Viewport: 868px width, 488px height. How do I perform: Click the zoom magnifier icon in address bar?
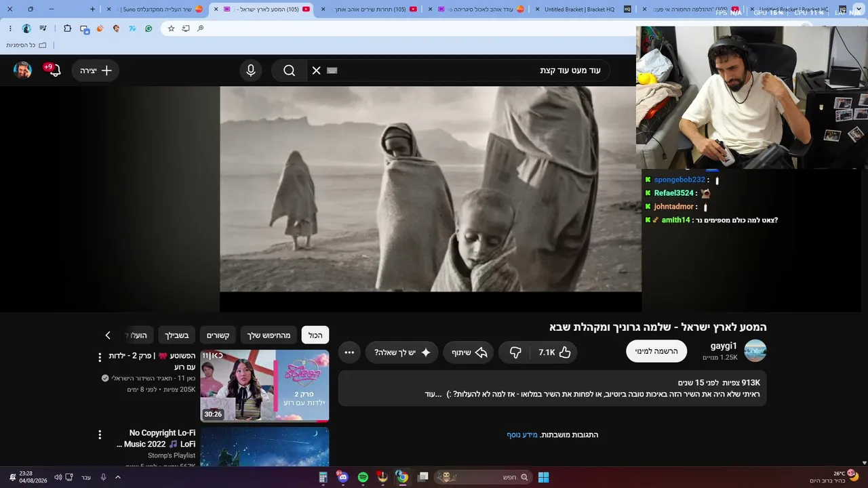coord(200,28)
